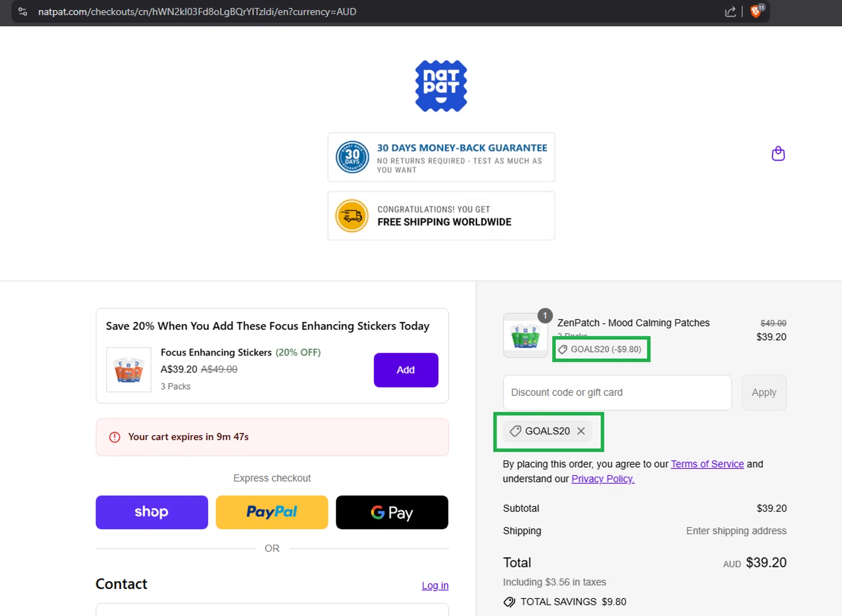This screenshot has height=616, width=842.
Task: Open the shopping bag cart icon
Action: (x=778, y=153)
